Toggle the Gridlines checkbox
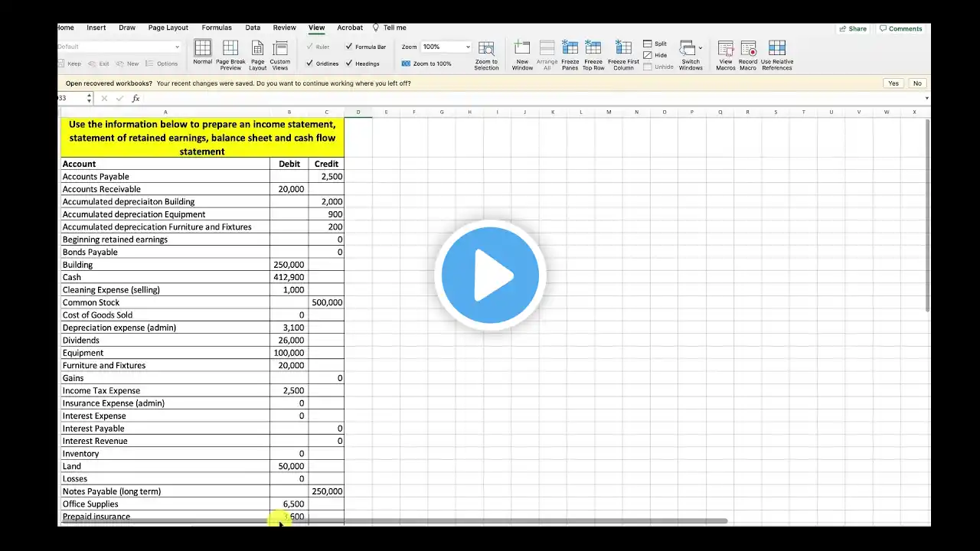Image resolution: width=980 pixels, height=551 pixels. (309, 64)
